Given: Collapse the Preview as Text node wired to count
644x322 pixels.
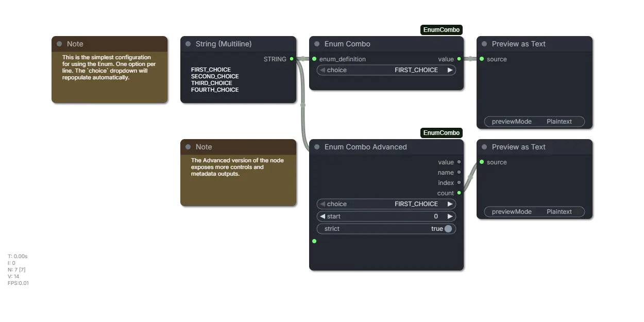Looking at the screenshot, I should (484, 147).
